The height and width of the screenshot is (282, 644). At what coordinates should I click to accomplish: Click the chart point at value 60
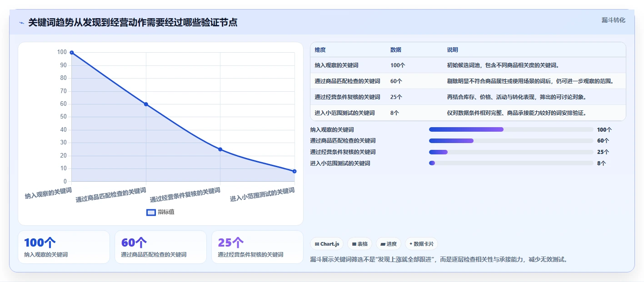pos(146,104)
